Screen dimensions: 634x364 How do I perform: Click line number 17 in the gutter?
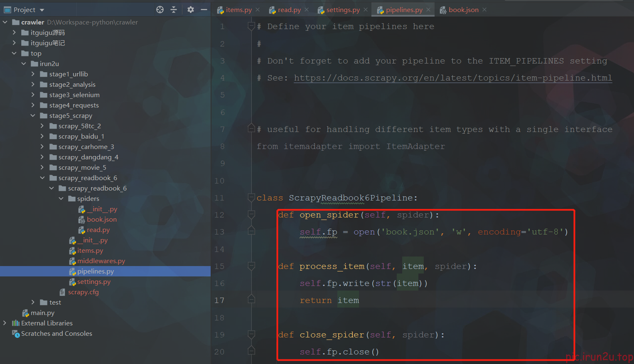pyautogui.click(x=219, y=300)
